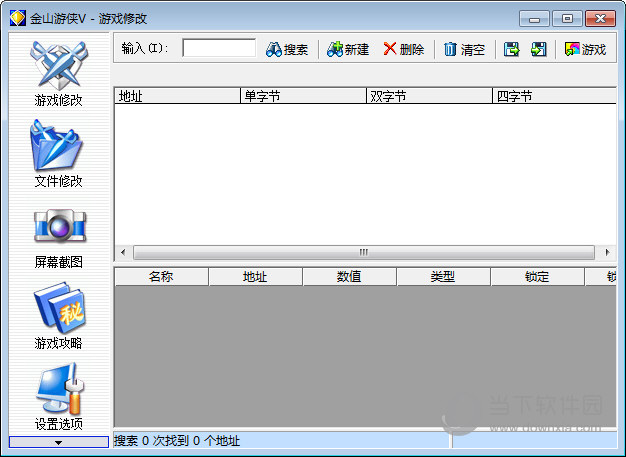Click the 地址 header in lower table

coord(256,277)
